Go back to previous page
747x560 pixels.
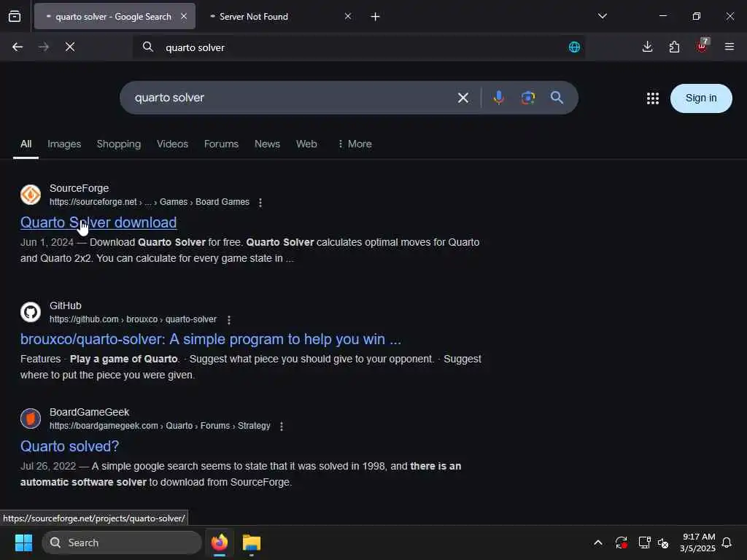point(18,47)
